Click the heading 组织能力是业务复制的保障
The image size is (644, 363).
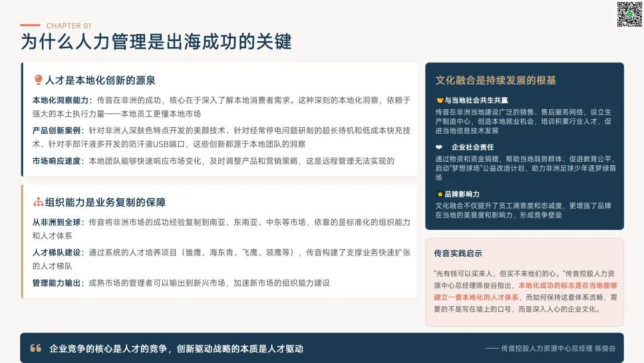point(106,202)
